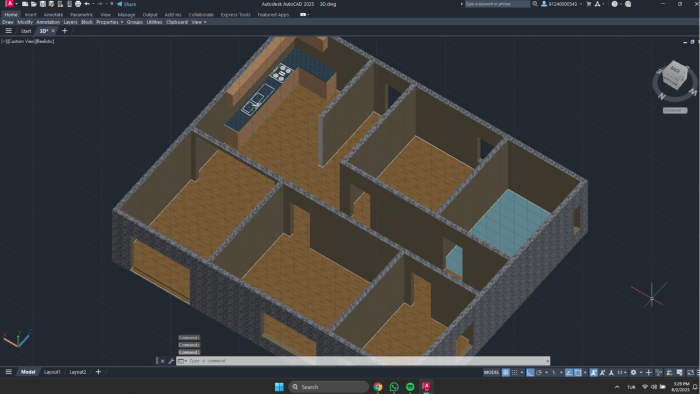The height and width of the screenshot is (394, 700).
Task: Add a new layout with plus
Action: [98, 372]
